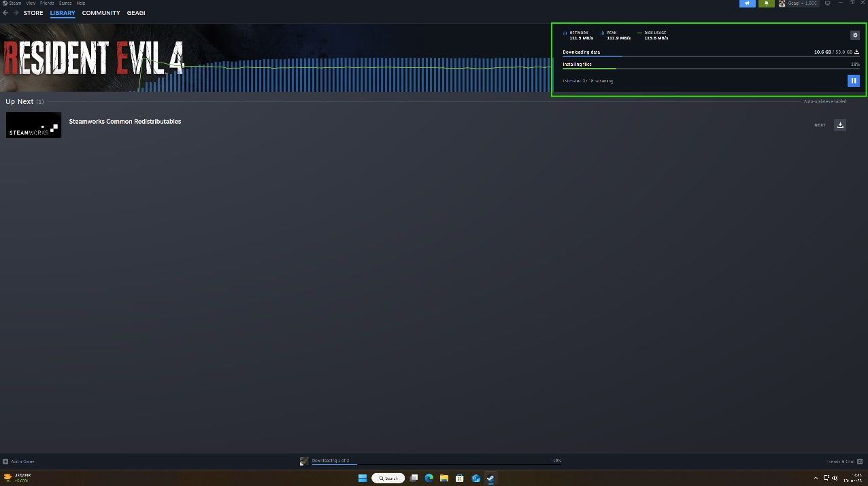Open File Explorer from the taskbar

tap(444, 478)
